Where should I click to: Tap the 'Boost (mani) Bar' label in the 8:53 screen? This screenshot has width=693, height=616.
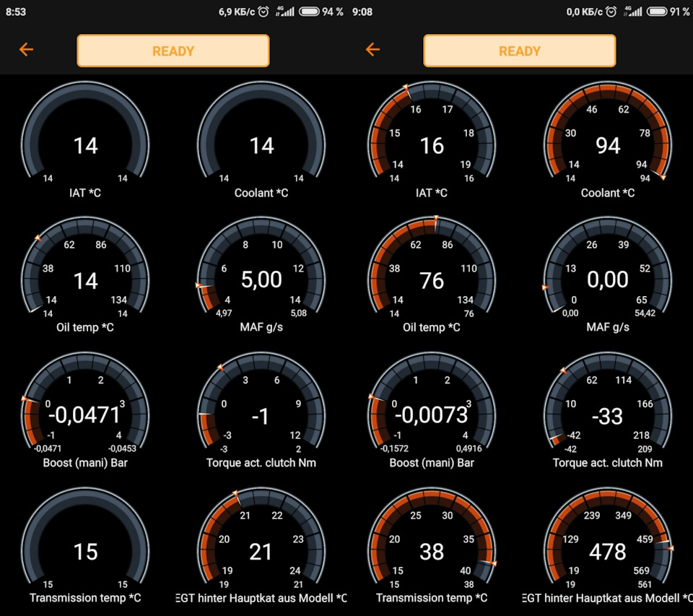pyautogui.click(x=85, y=463)
